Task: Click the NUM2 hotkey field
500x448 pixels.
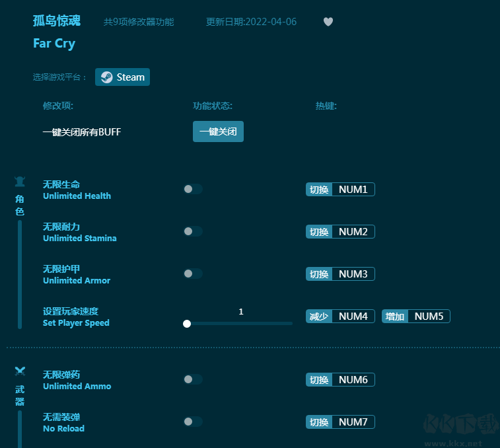Action: (353, 232)
